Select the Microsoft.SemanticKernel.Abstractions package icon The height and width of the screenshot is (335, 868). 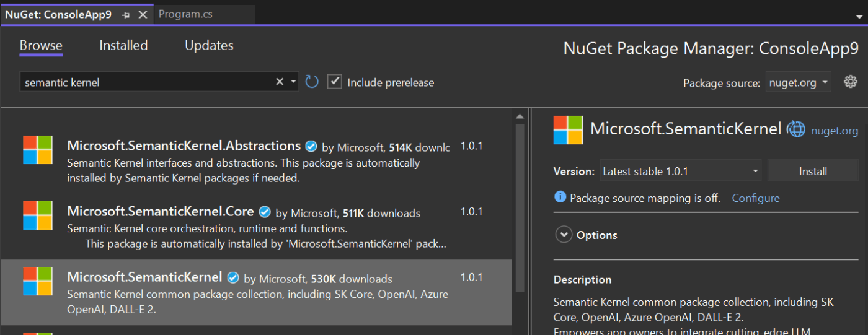click(x=38, y=150)
